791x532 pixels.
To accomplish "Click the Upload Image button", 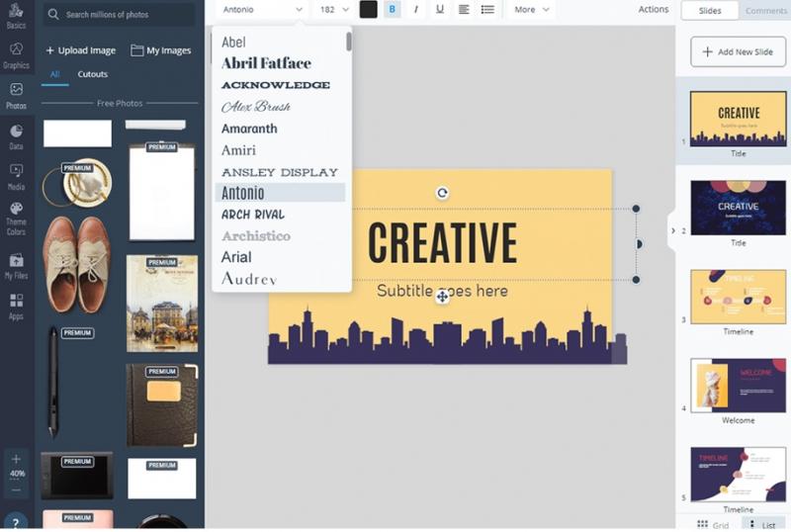I will (x=81, y=50).
